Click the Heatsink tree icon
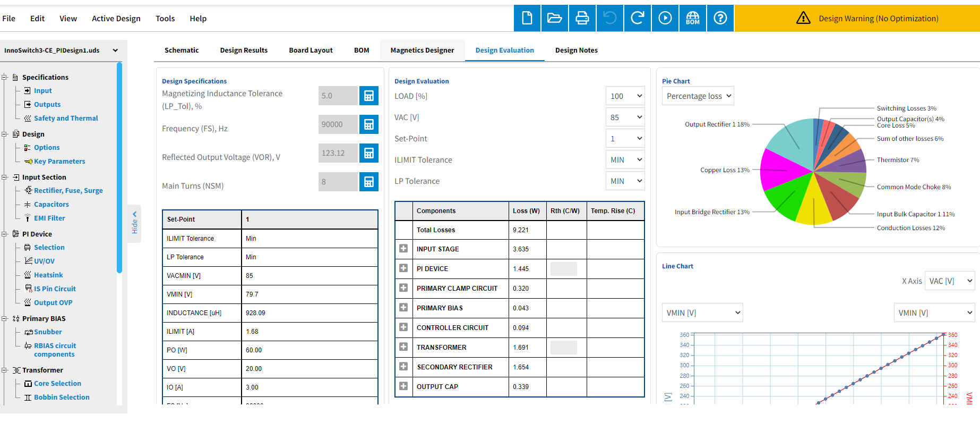The image size is (980, 431). (28, 275)
